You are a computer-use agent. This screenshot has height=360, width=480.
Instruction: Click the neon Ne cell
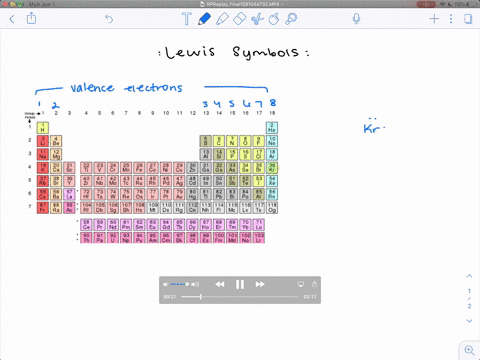[x=272, y=141]
